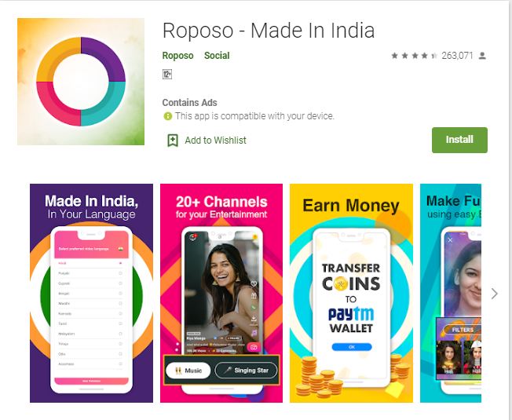Click the star rating icons

pyautogui.click(x=415, y=56)
